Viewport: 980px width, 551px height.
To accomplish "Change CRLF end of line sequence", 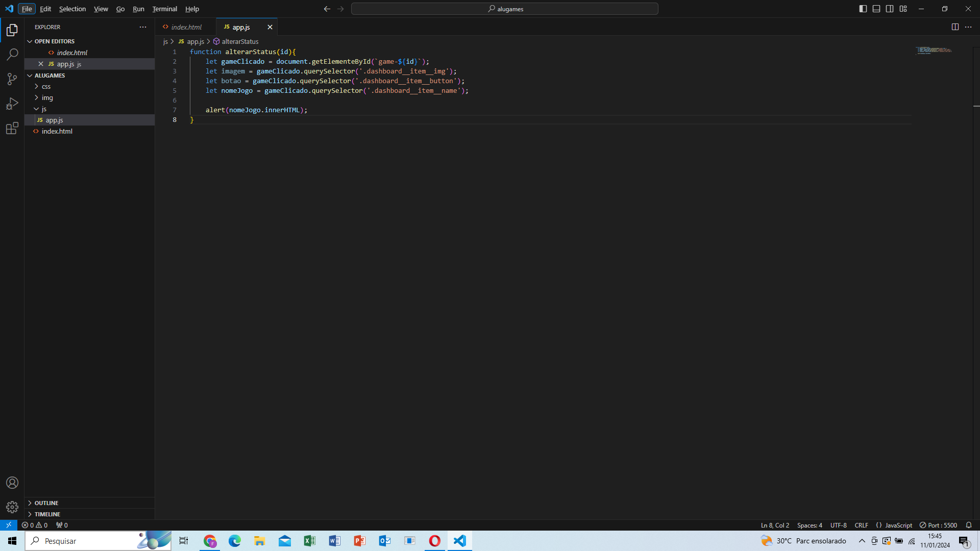I will click(x=861, y=525).
